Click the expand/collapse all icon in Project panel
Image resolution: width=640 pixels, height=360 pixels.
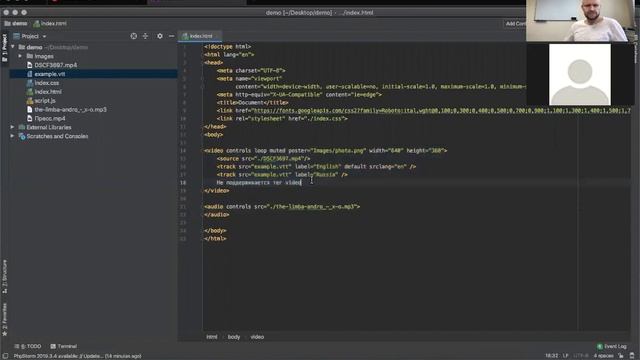tap(145, 36)
